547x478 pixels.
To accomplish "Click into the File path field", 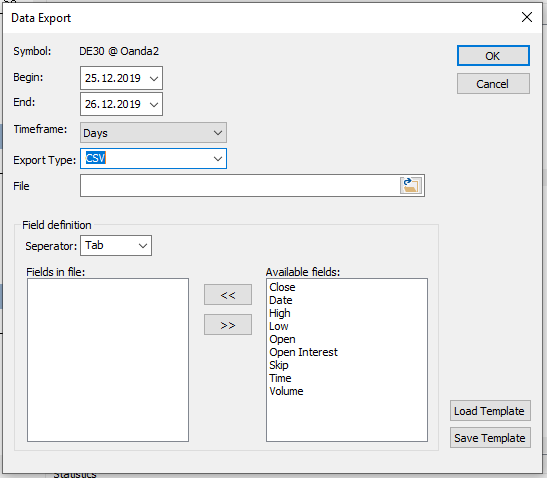I will point(240,186).
